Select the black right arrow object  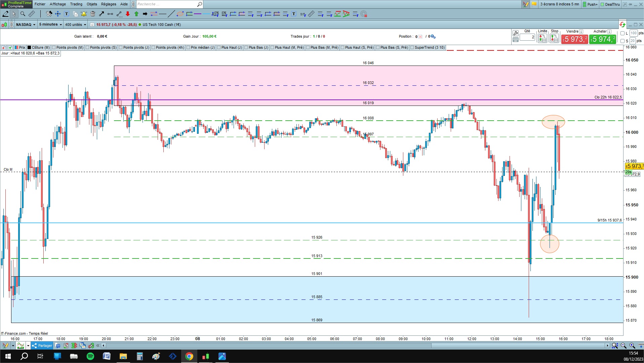click(x=145, y=14)
